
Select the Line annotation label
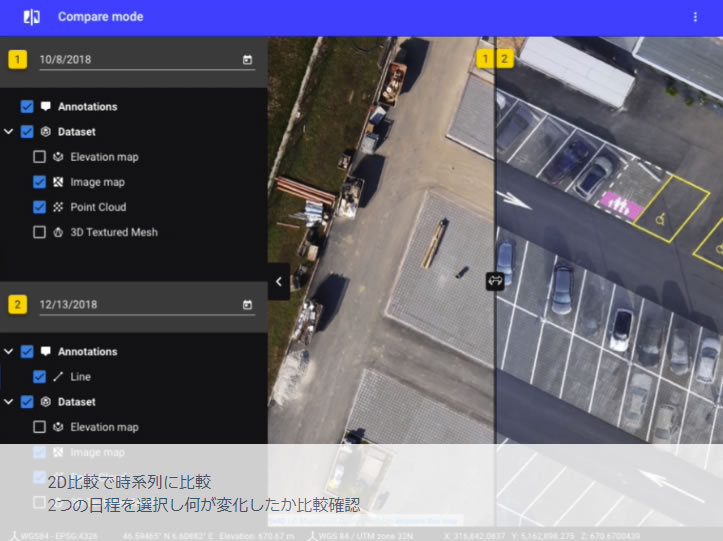pos(81,377)
